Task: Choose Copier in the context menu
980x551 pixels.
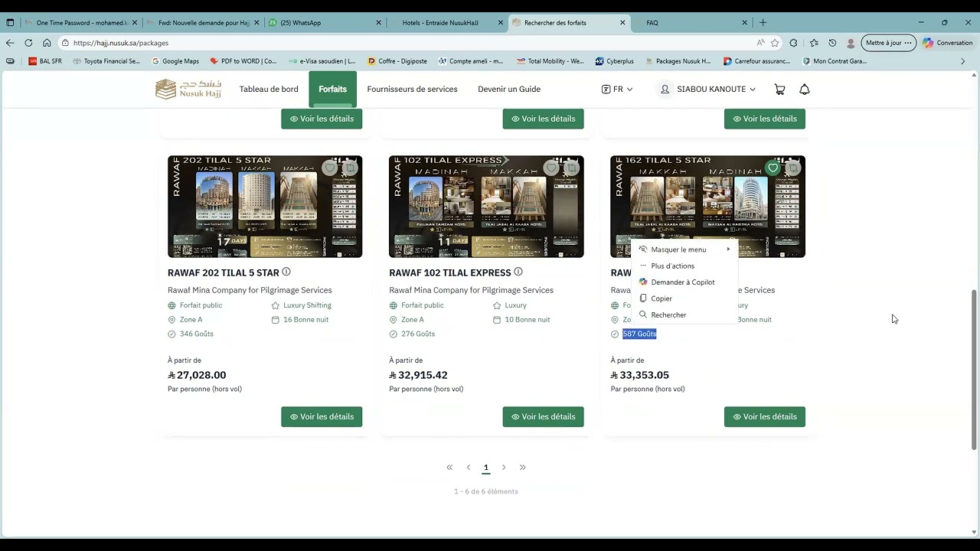Action: pos(684,298)
